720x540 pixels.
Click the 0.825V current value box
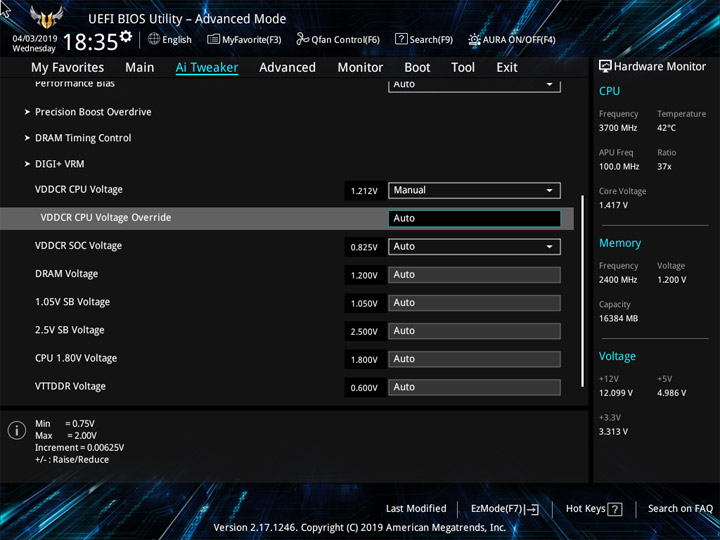365,248
